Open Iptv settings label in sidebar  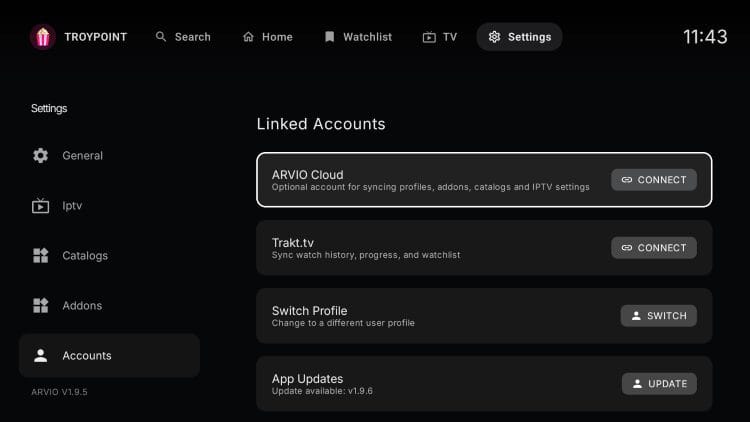pyautogui.click(x=72, y=206)
